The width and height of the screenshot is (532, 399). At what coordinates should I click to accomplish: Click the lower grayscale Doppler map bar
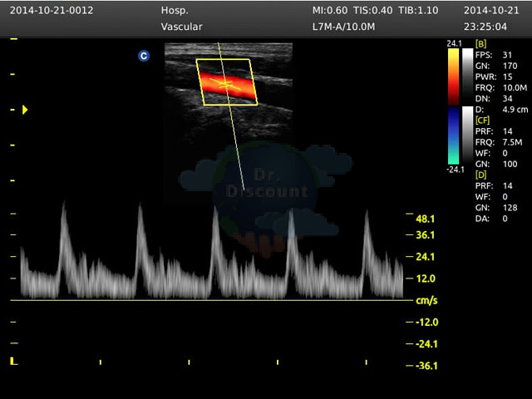click(x=467, y=135)
